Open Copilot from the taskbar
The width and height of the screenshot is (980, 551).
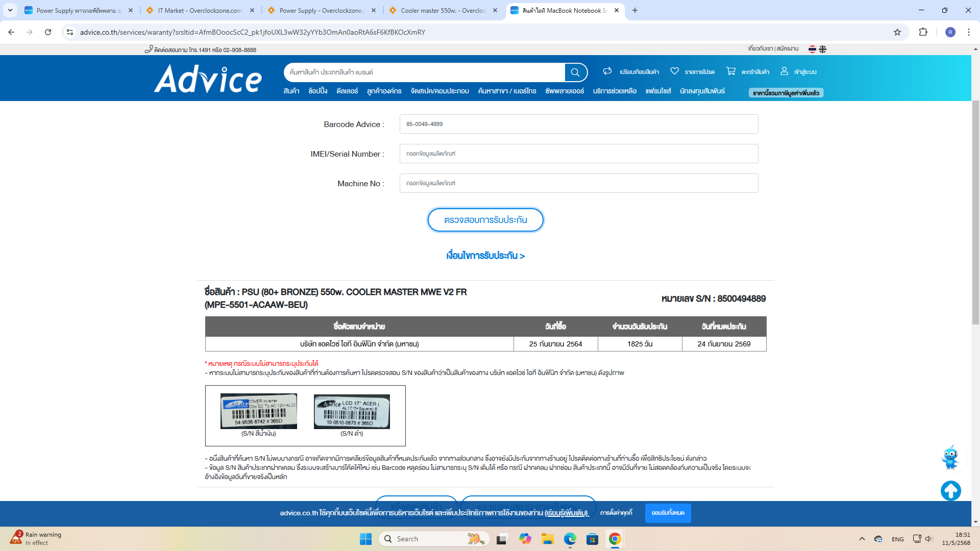525,539
